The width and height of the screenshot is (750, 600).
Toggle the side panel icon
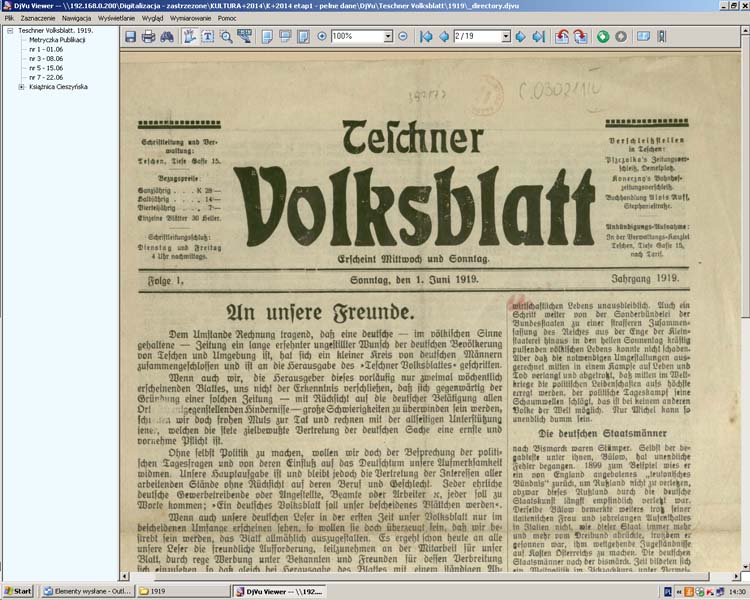click(643, 36)
